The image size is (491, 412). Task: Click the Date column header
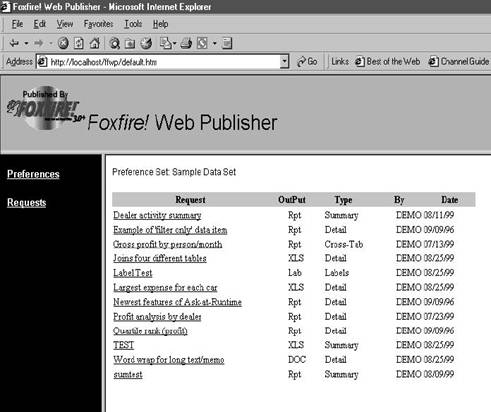449,200
